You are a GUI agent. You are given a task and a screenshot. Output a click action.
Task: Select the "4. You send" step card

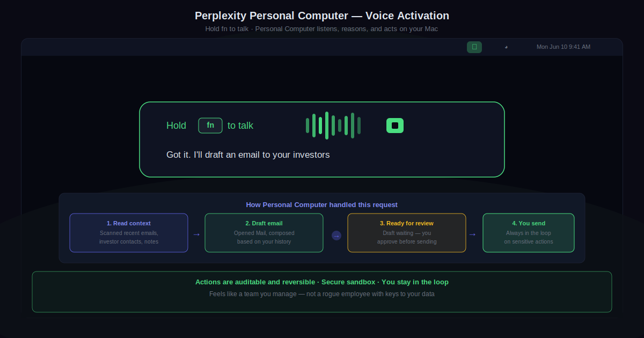529,233
